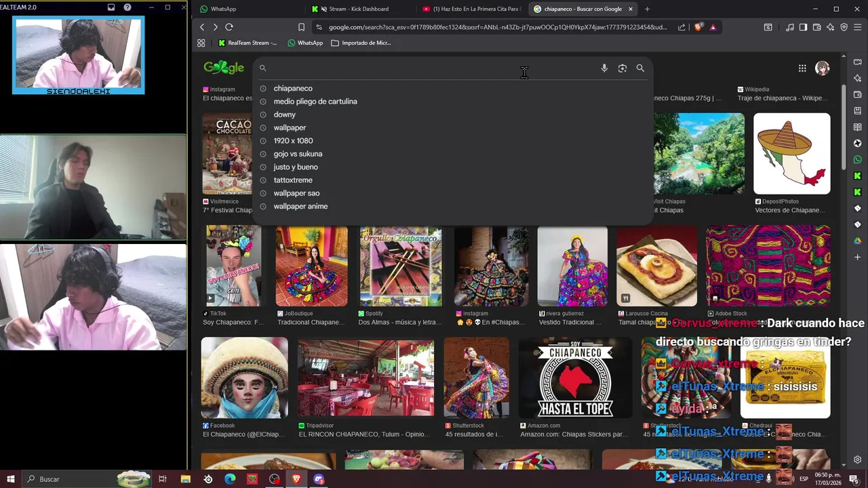Open the Brave VPN shield icon

point(844,27)
